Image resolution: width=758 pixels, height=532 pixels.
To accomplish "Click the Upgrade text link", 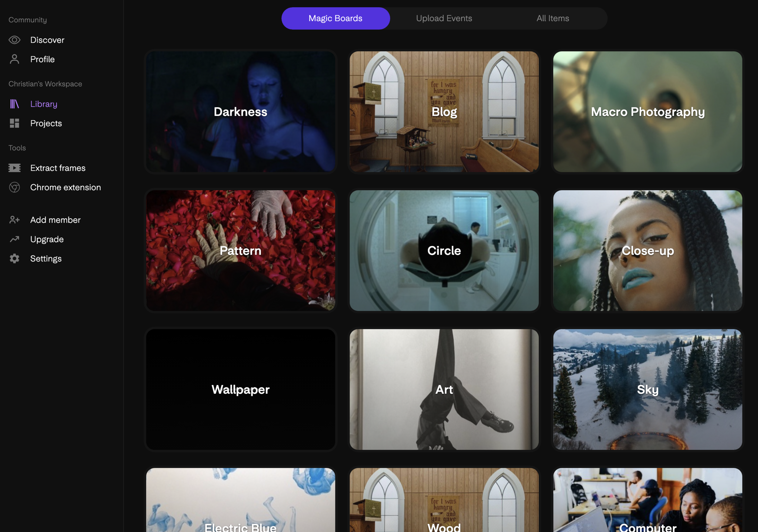I will [47, 239].
